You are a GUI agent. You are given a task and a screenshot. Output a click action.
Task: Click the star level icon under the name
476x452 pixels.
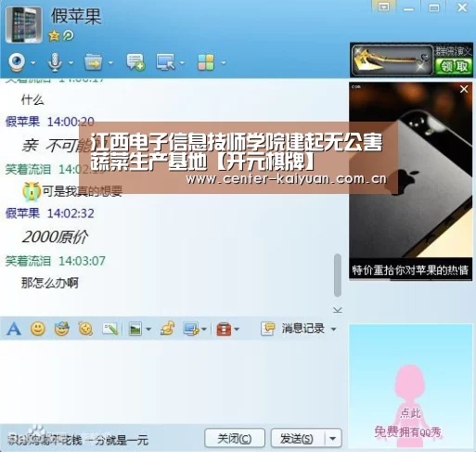point(54,35)
